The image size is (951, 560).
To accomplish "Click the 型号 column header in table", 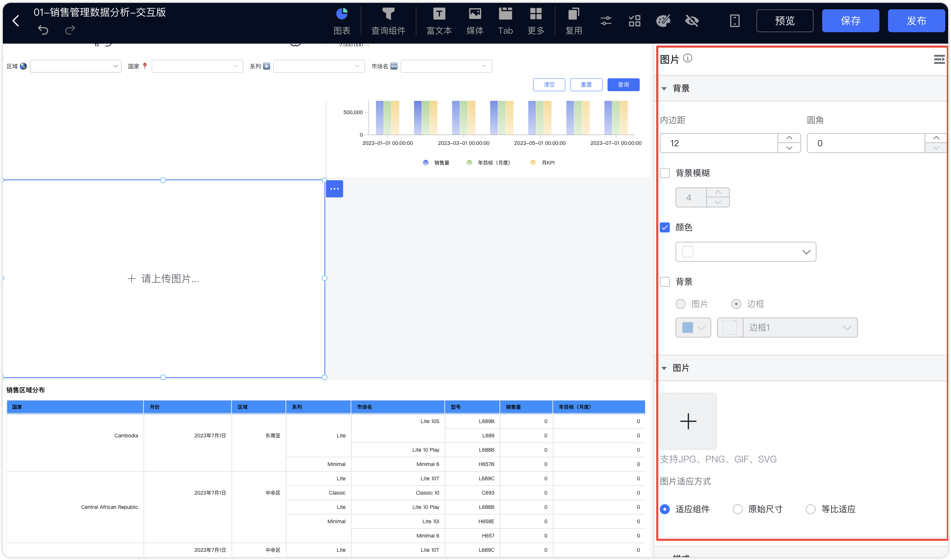I will pos(472,407).
